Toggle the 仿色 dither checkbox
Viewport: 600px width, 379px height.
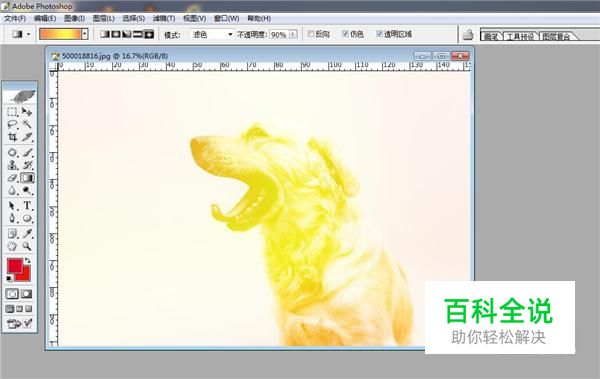click(x=345, y=34)
